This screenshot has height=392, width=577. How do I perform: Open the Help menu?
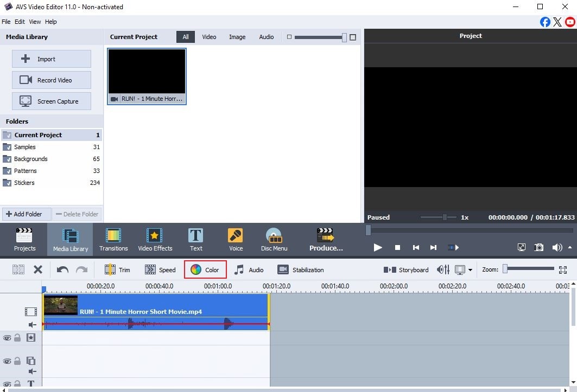pyautogui.click(x=51, y=22)
